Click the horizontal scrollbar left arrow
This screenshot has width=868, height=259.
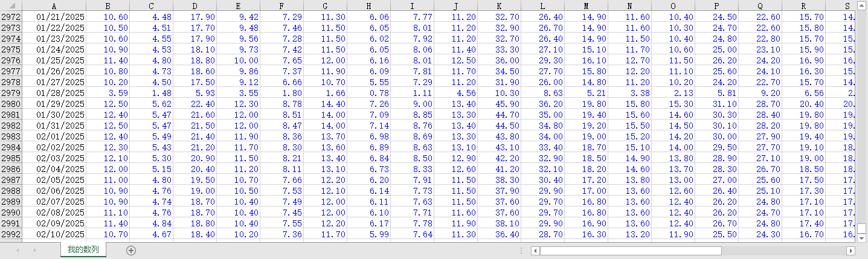tap(535, 251)
